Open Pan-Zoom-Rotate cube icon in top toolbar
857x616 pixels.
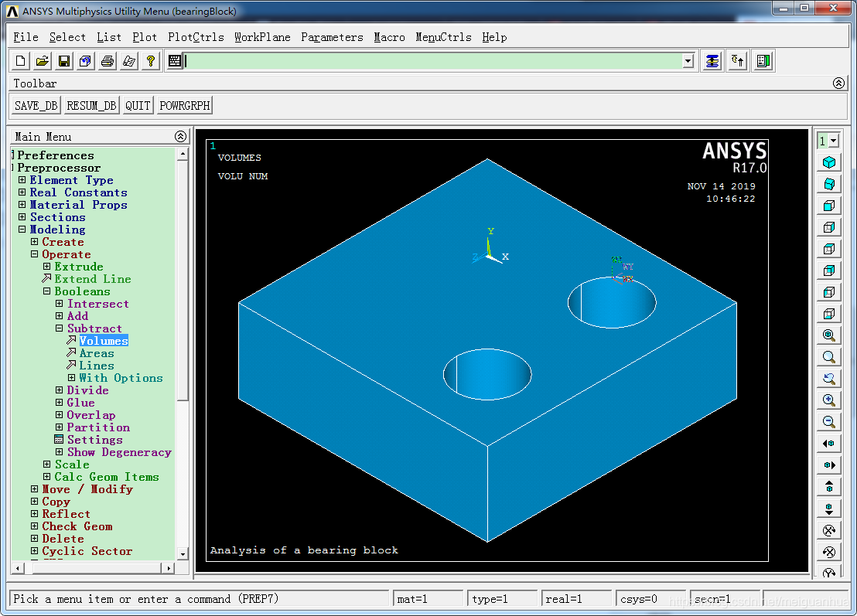point(85,61)
